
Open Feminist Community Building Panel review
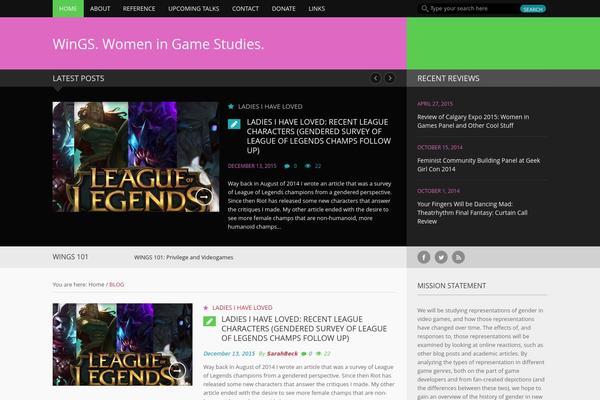point(479,165)
